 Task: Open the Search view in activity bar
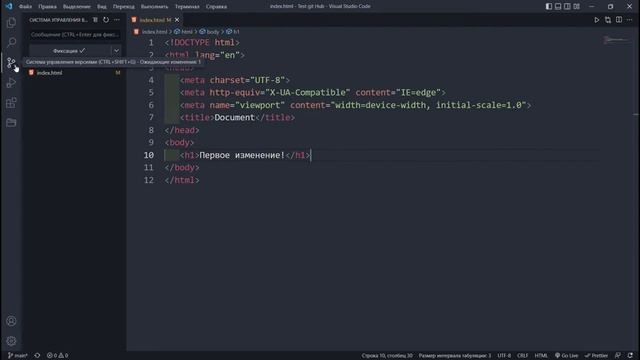[x=11, y=42]
